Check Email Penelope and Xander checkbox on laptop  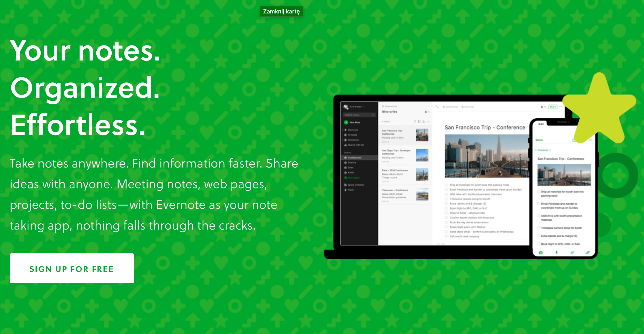pos(446,189)
